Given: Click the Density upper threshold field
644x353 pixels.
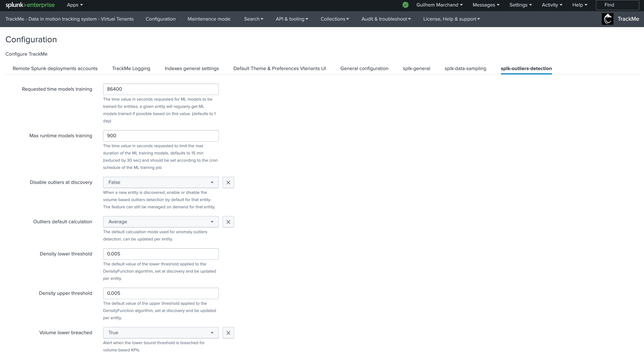Looking at the screenshot, I should [161, 293].
